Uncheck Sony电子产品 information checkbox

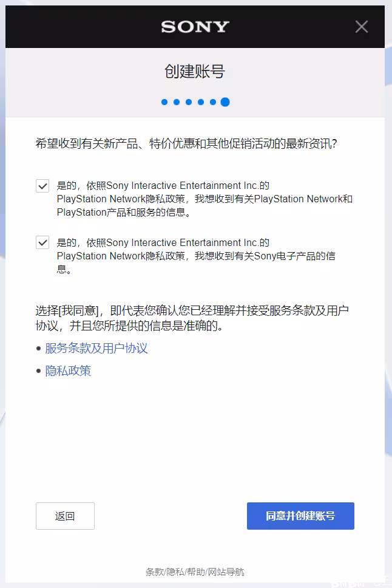42,242
